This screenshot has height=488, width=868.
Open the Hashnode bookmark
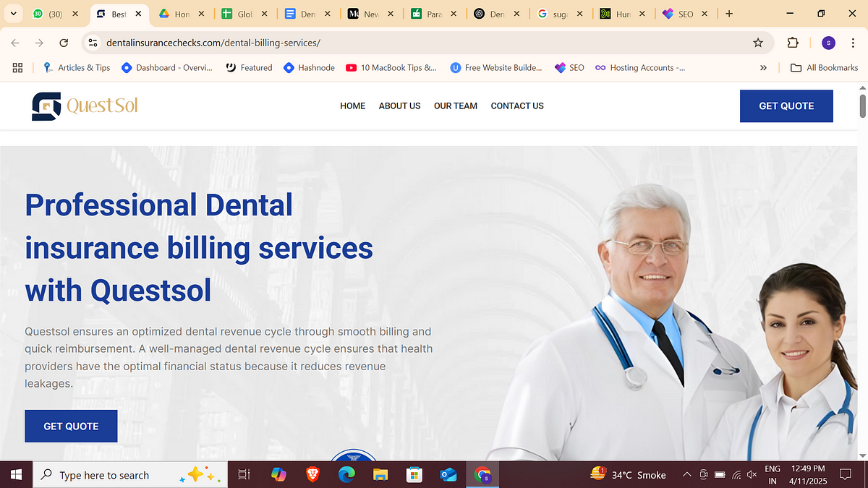[309, 67]
